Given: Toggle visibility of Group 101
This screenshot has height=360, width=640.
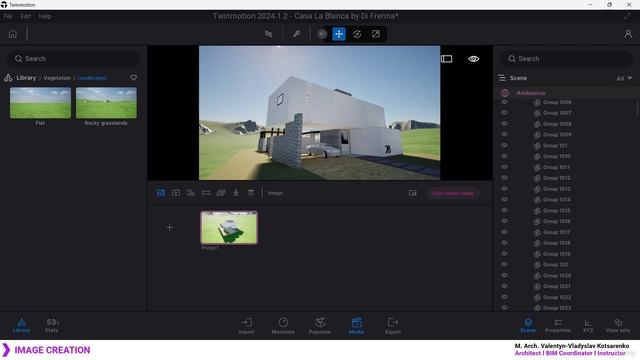Looking at the screenshot, I should click(504, 145).
